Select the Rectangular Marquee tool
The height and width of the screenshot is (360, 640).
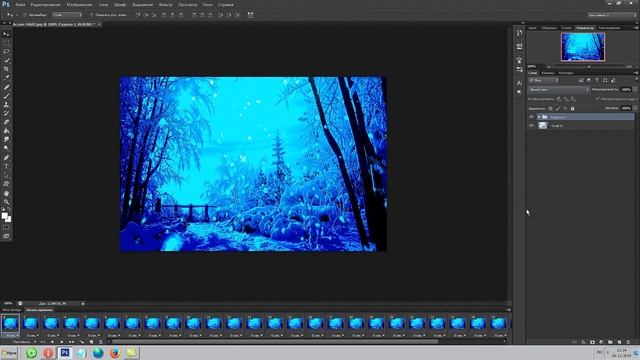click(x=6, y=43)
